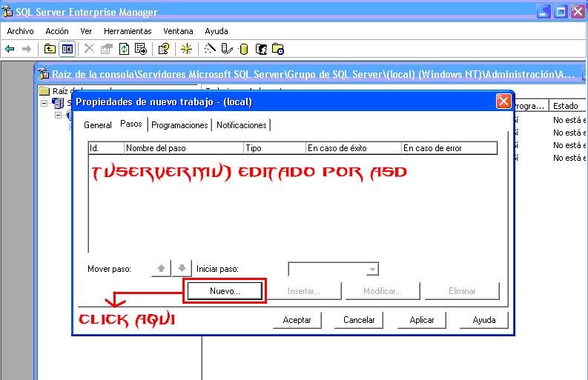This screenshot has width=588, height=380.
Task: Click the Eliminar button
Action: [x=462, y=291]
